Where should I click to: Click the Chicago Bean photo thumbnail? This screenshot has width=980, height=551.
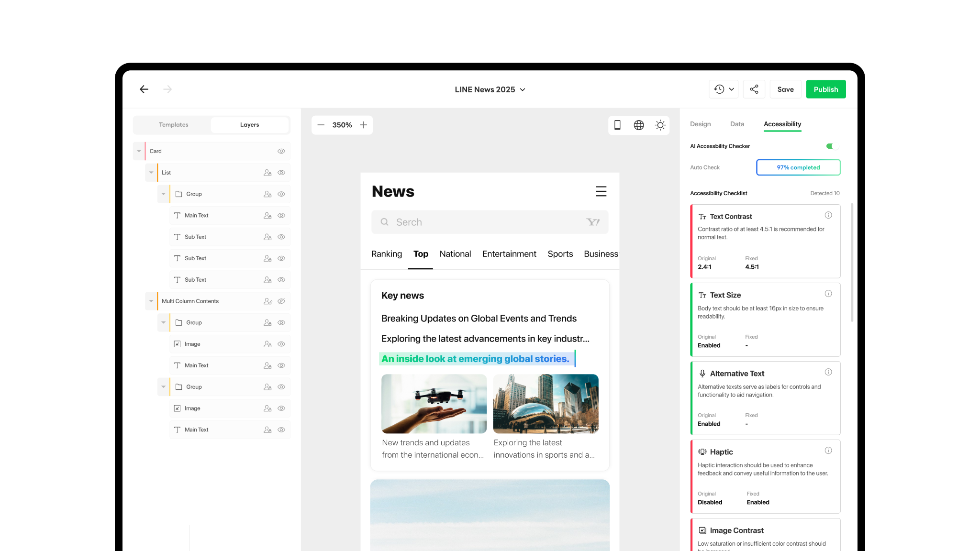tap(546, 404)
